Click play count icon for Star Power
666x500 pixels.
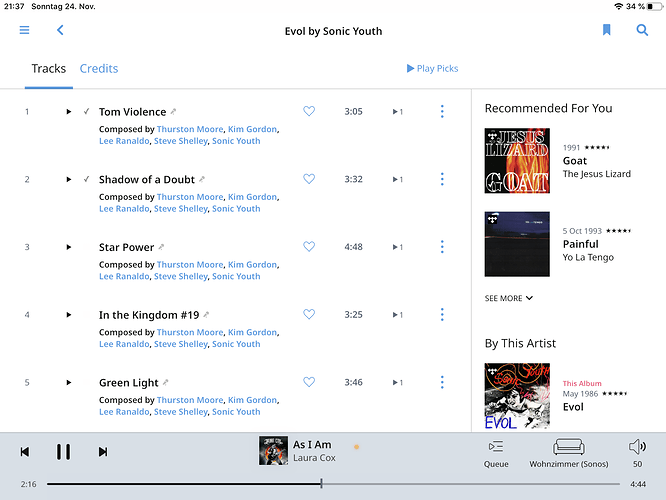pos(398,247)
